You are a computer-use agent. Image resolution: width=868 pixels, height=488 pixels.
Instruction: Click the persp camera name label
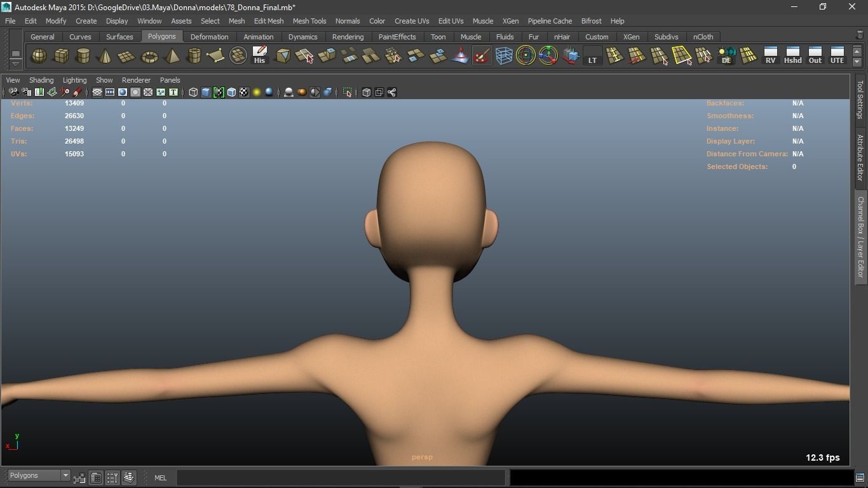pos(422,457)
